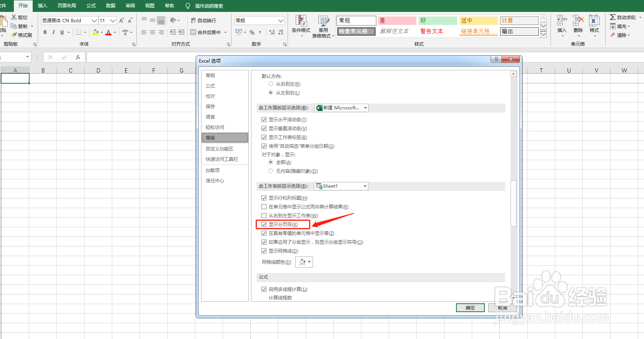Image resolution: width=644 pixels, height=339 pixels.
Task: Open the number format dropdown
Action: 281,20
